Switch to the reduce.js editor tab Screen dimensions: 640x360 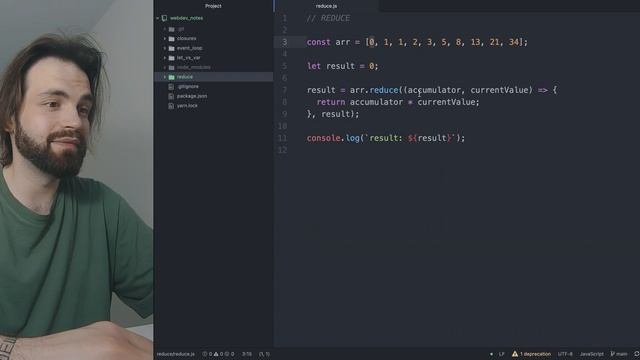(x=326, y=6)
